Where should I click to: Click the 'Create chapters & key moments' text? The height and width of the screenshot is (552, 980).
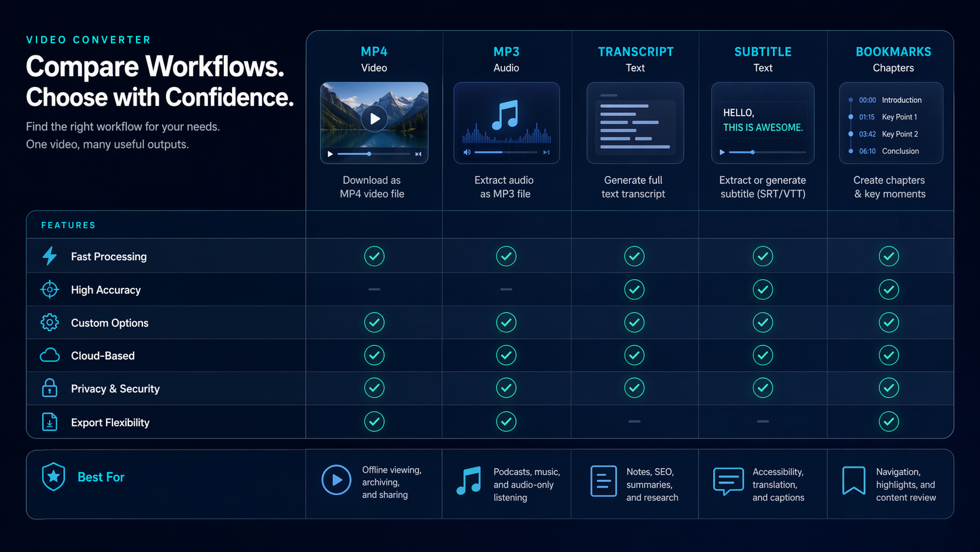tap(890, 187)
